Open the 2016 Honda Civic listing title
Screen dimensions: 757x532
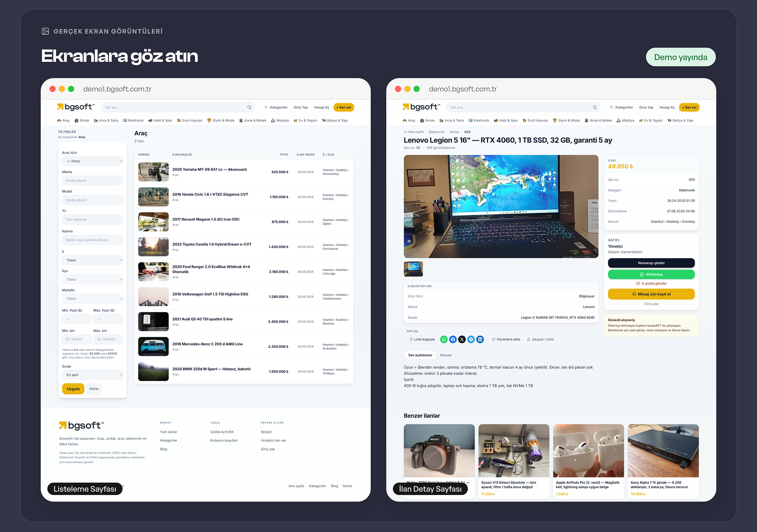pyautogui.click(x=210, y=194)
